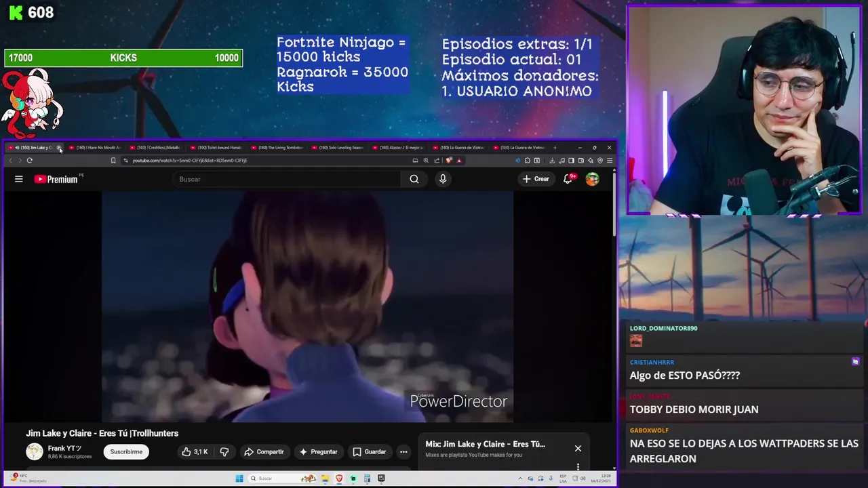Click the Suscribirme button

click(127, 451)
